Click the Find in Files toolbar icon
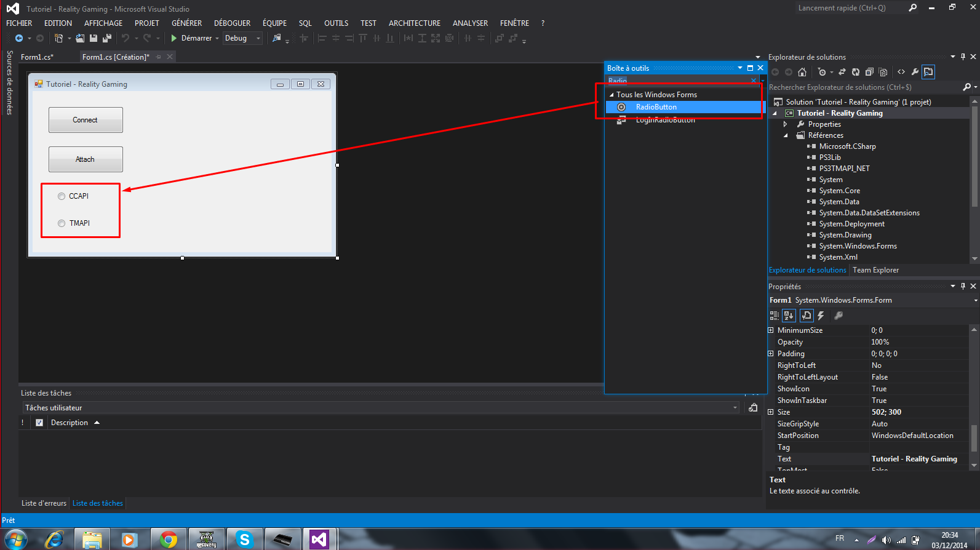The width and height of the screenshot is (980, 550). (x=277, y=38)
